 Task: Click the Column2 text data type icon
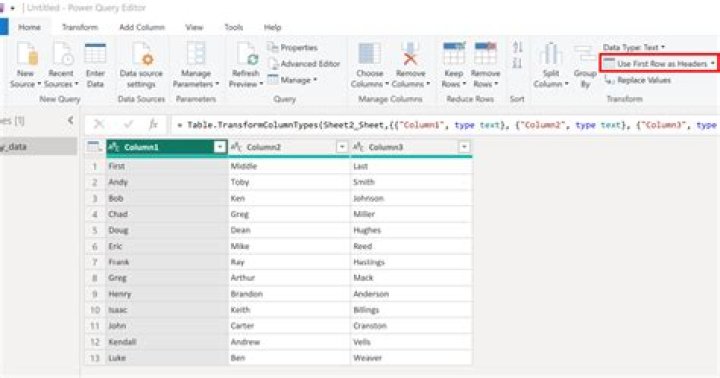click(x=236, y=147)
